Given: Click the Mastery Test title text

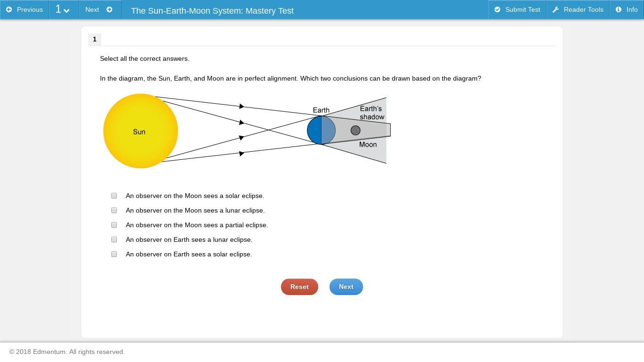Looking at the screenshot, I should click(212, 10).
